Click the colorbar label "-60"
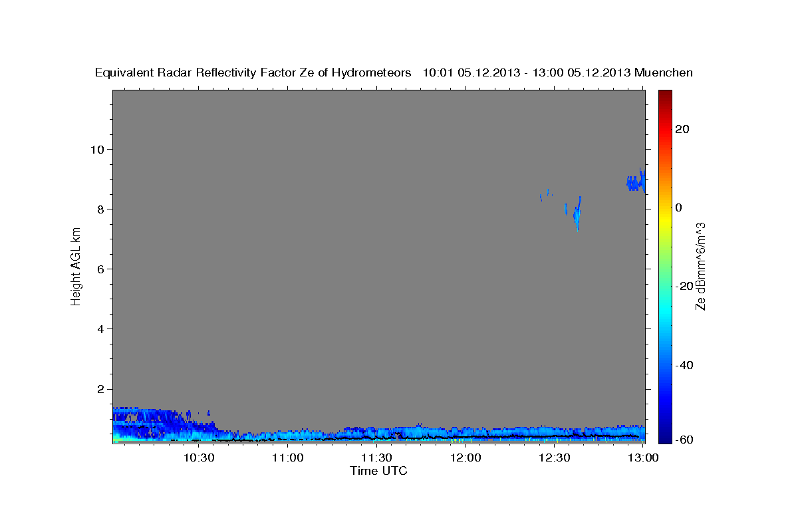 coord(684,440)
